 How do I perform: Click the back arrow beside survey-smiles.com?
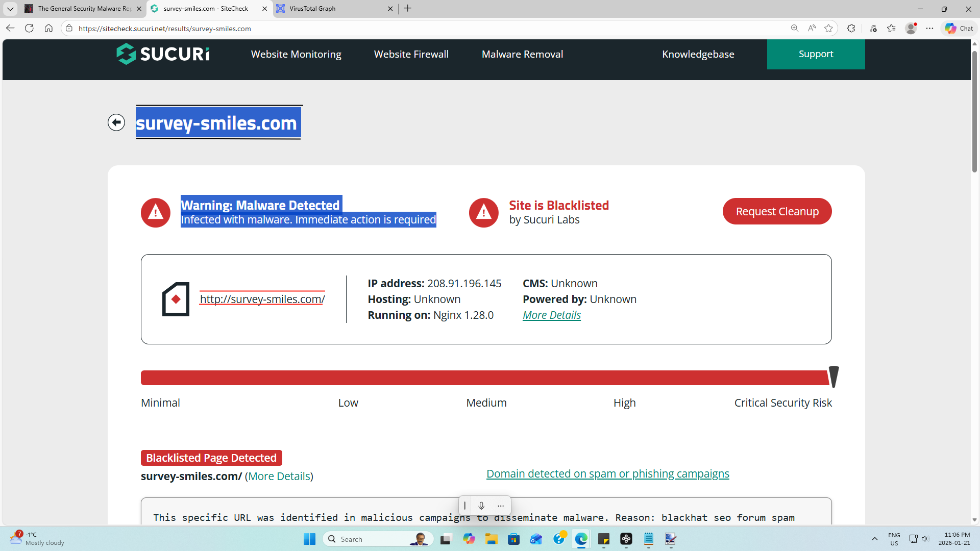coord(116,122)
